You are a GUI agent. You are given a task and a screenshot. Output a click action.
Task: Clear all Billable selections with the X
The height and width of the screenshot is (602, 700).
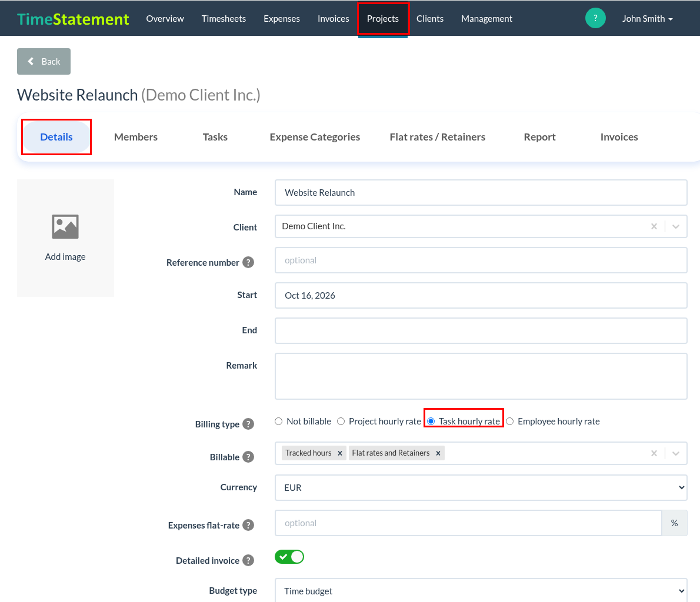coord(654,453)
